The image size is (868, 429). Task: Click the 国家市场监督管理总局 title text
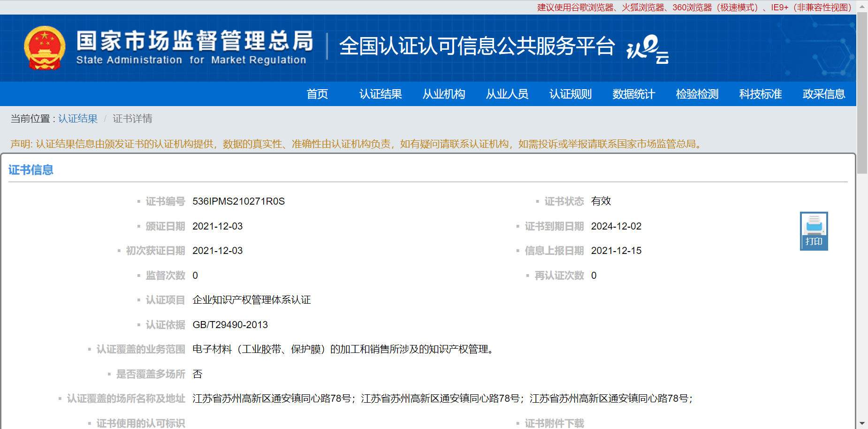195,41
